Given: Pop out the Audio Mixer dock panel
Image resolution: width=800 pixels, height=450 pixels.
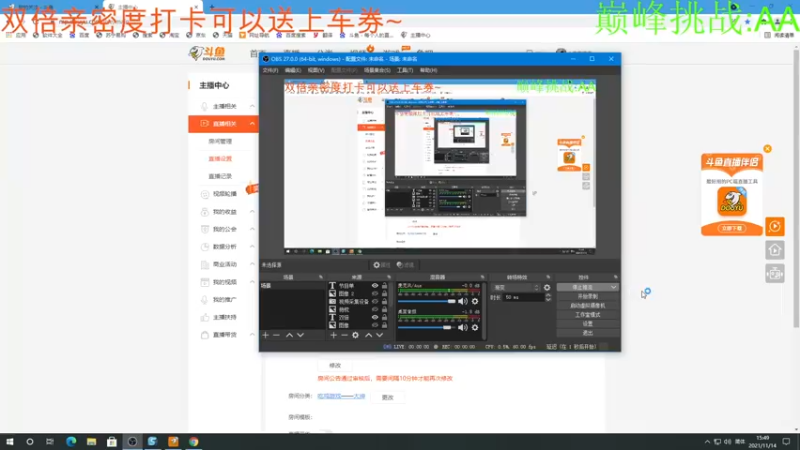Looking at the screenshot, I should tap(482, 277).
